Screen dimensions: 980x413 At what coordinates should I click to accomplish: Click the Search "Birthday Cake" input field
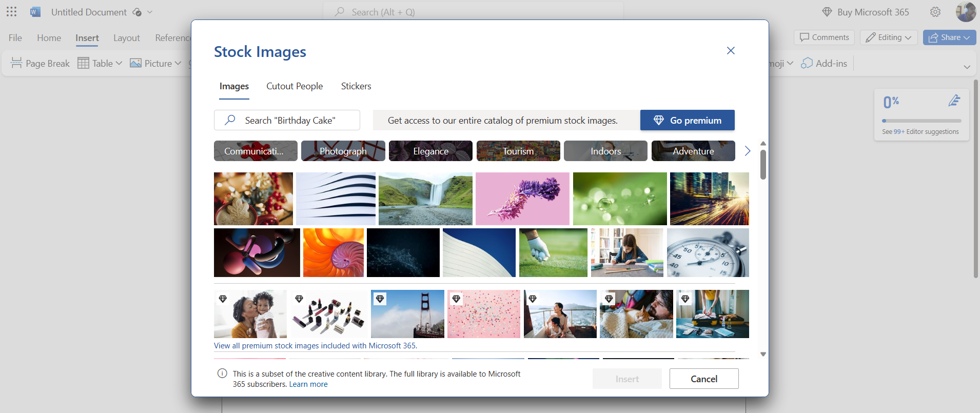287,120
